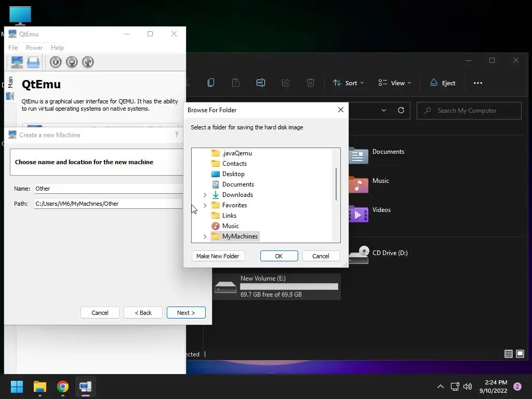Close the Browse For Folder dialog
Screen dimensions: 532x399
[341, 110]
